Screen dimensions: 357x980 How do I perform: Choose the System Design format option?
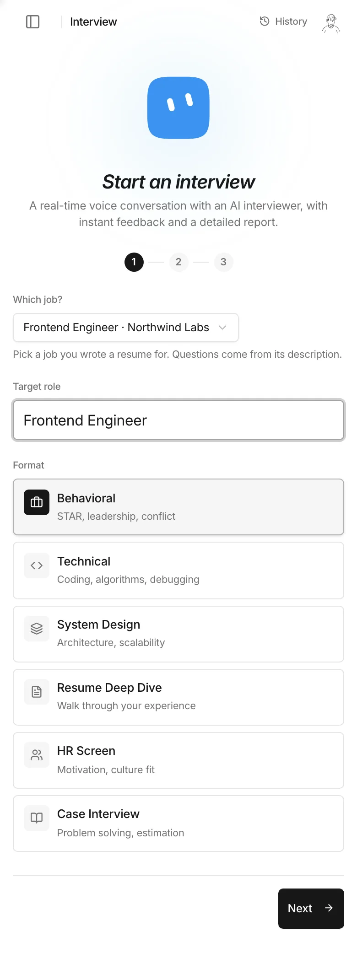[x=178, y=634]
